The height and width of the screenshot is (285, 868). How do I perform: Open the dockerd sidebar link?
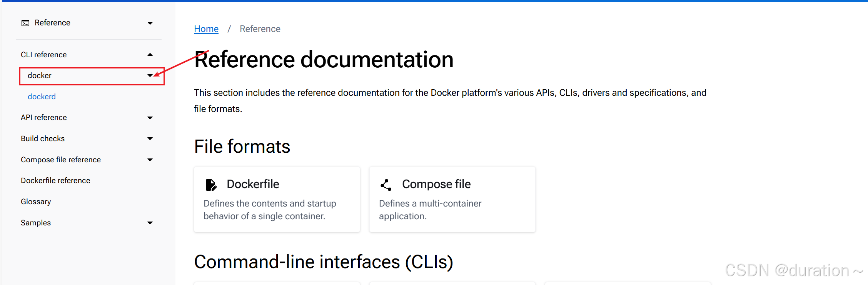point(42,97)
